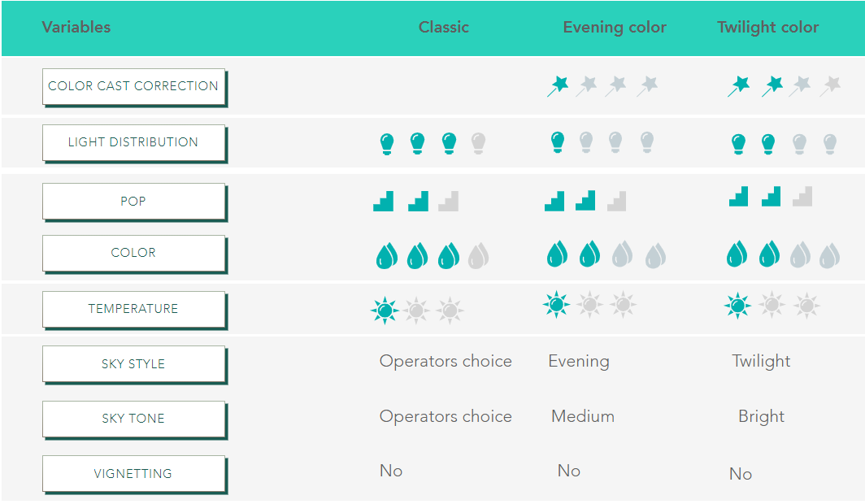This screenshot has height=504, width=865.
Task: Click first stairs icon in Twilight Pop row
Action: pos(739,196)
